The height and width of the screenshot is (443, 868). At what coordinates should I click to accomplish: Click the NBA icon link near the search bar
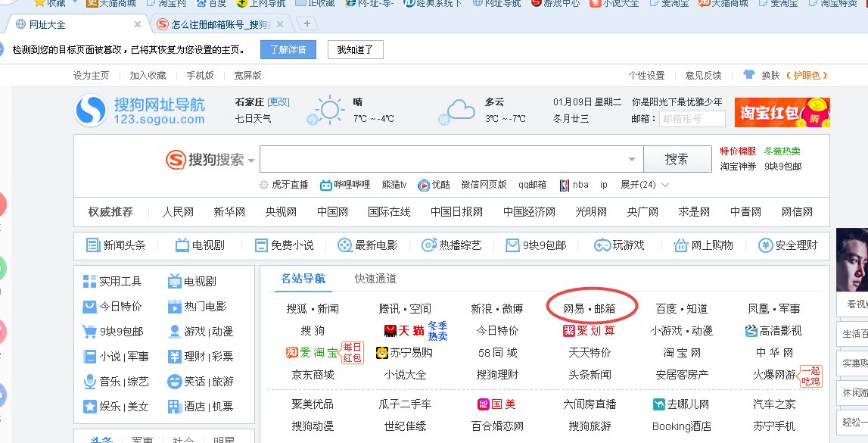564,186
